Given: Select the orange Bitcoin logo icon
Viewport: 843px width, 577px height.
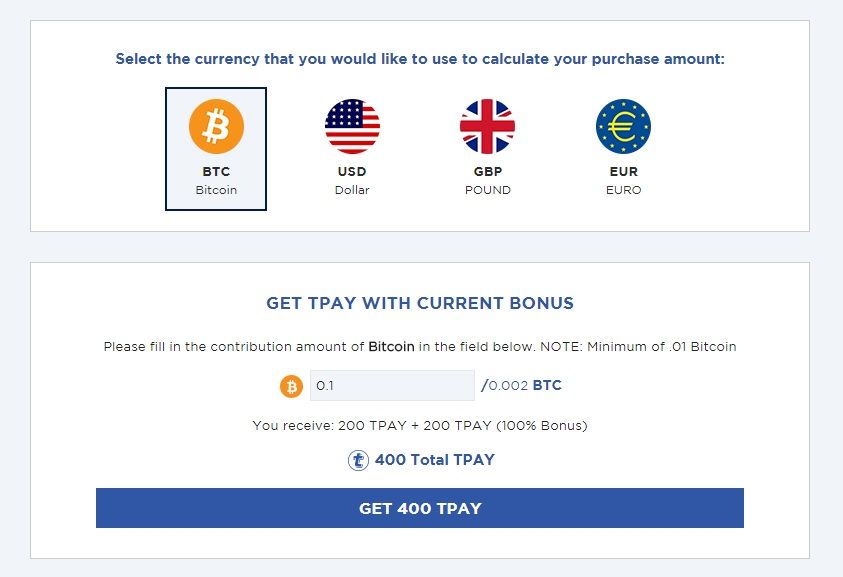Looking at the screenshot, I should point(216,126).
